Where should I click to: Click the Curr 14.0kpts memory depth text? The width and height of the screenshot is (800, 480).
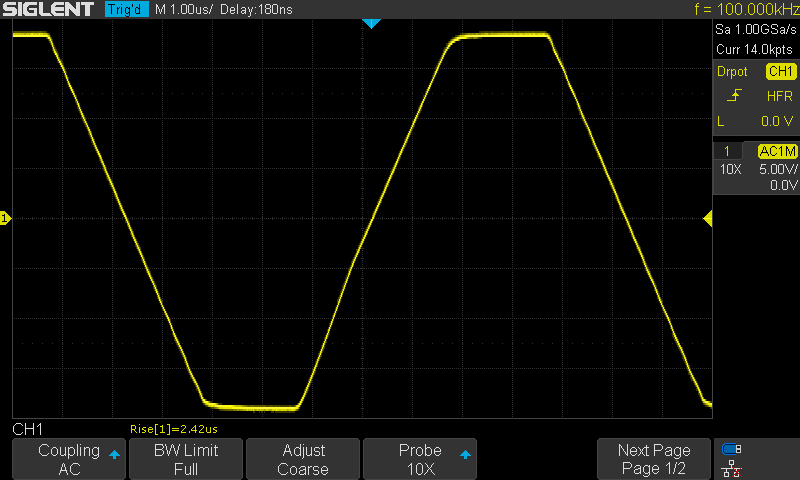tap(754, 49)
